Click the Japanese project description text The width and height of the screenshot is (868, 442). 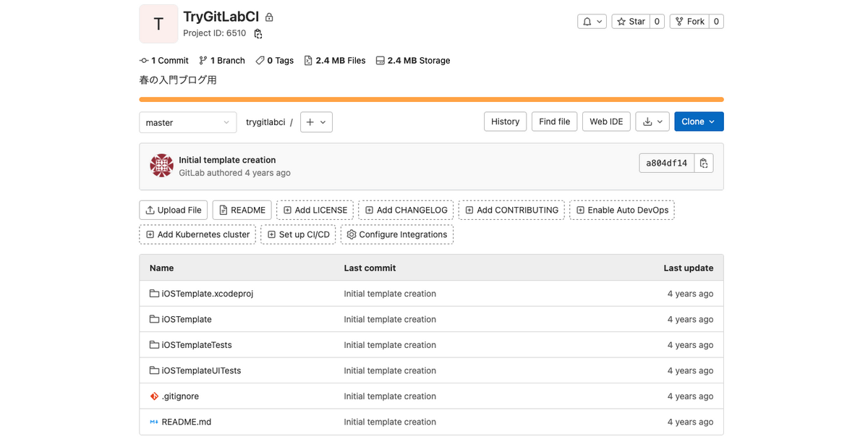tap(178, 80)
